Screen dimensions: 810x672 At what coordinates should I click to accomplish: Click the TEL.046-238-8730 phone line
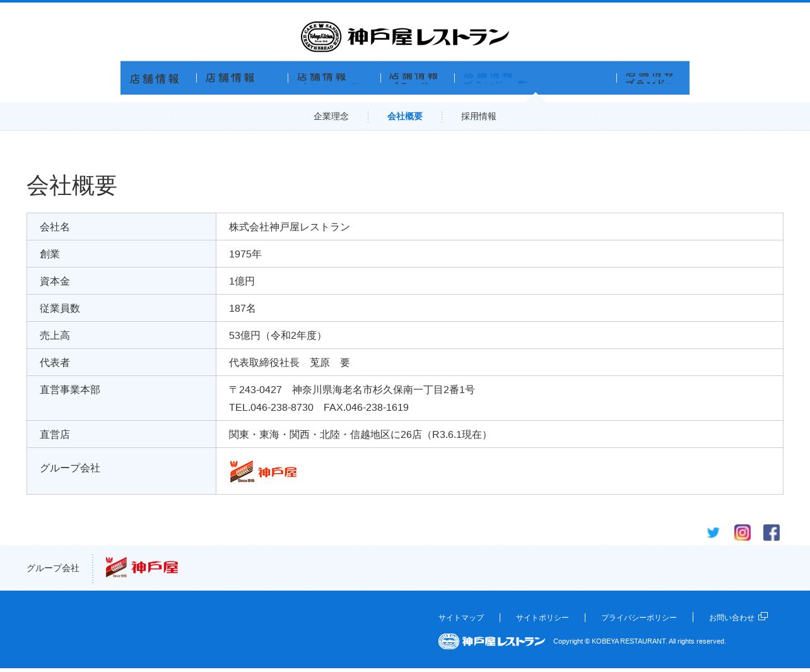click(x=319, y=408)
